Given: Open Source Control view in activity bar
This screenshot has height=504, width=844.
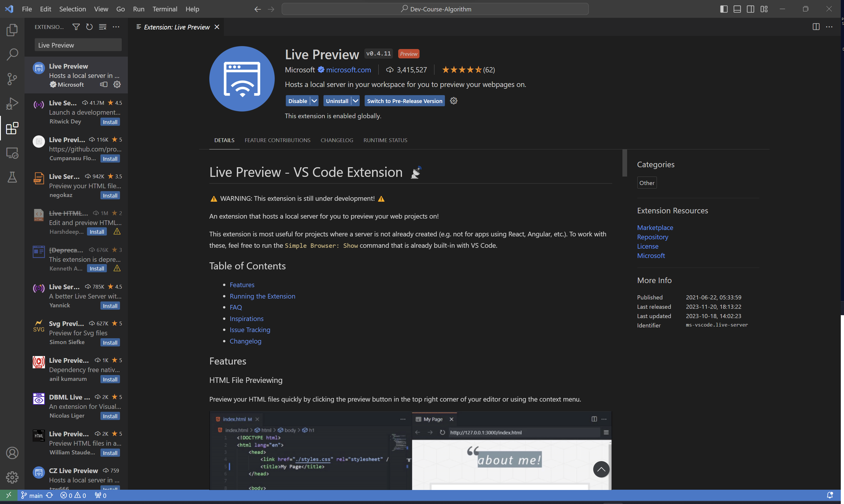Looking at the screenshot, I should pyautogui.click(x=12, y=79).
